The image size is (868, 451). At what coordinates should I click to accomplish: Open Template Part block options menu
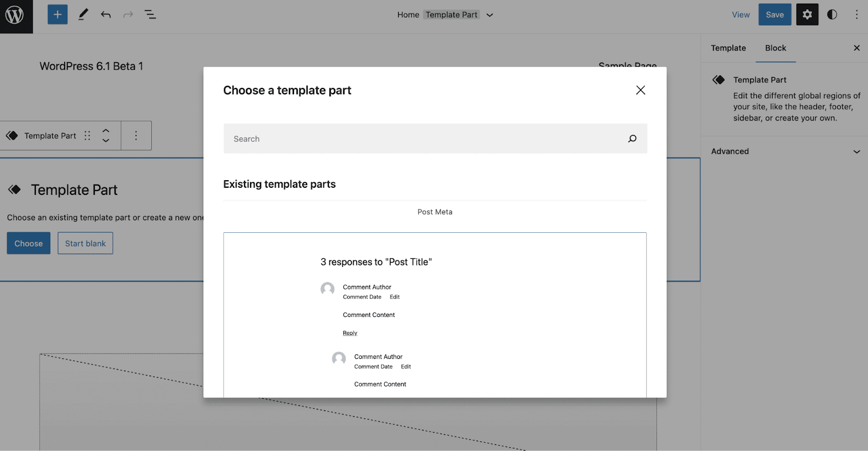point(136,136)
